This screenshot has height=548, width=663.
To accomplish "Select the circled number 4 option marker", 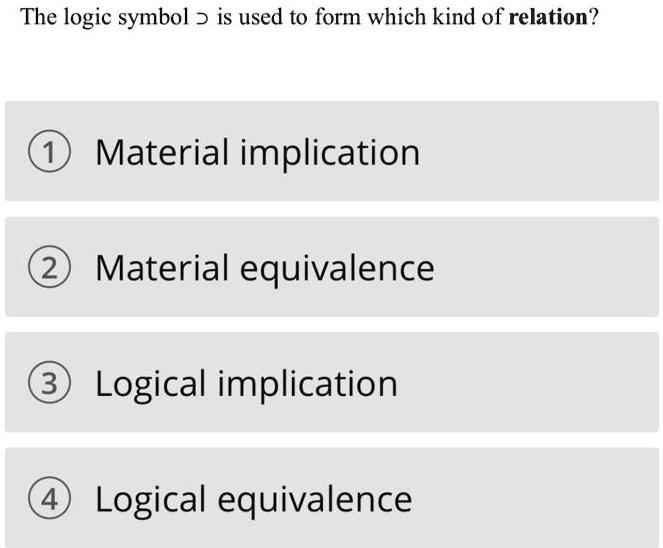I will (x=49, y=498).
